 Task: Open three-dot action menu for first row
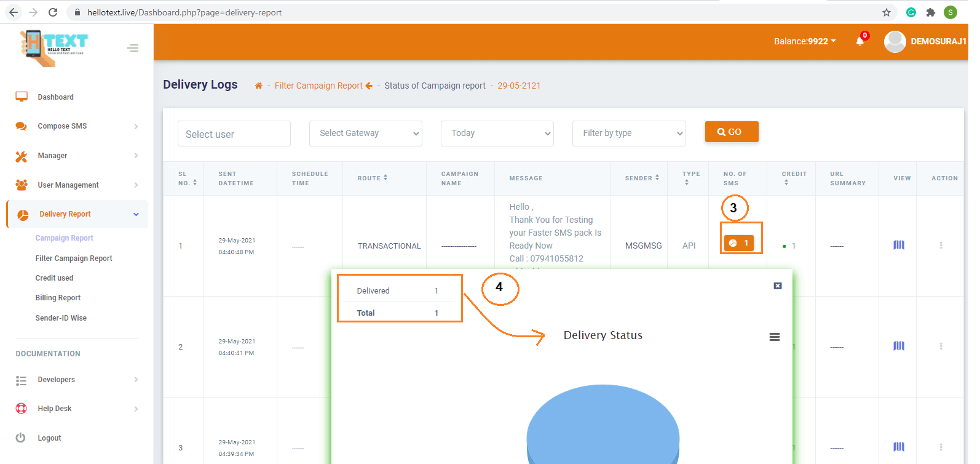(x=941, y=246)
